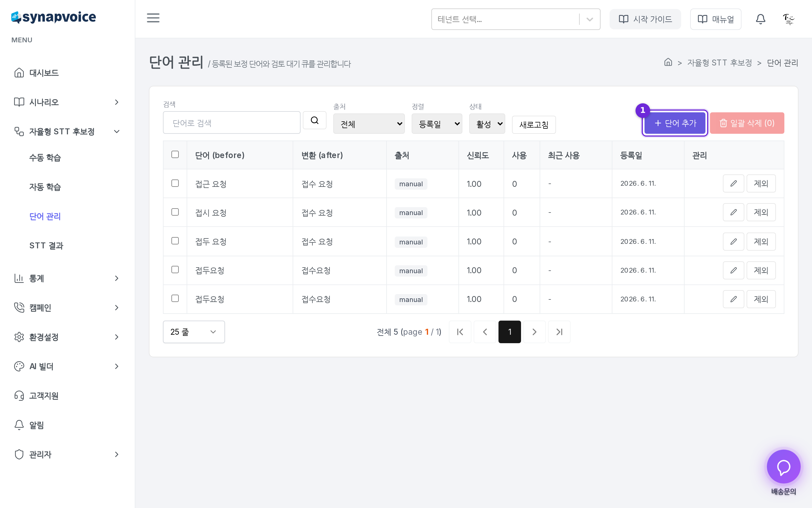812x508 pixels.
Task: Click the pencil icon in the last data row
Action: pyautogui.click(x=734, y=299)
